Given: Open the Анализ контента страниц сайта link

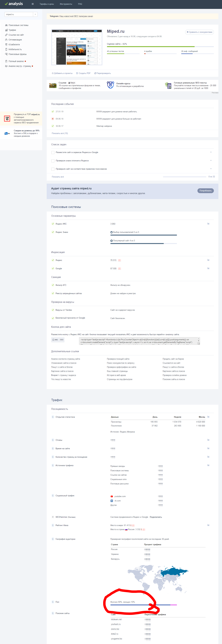Looking at the screenshot, I should [x=66, y=359].
